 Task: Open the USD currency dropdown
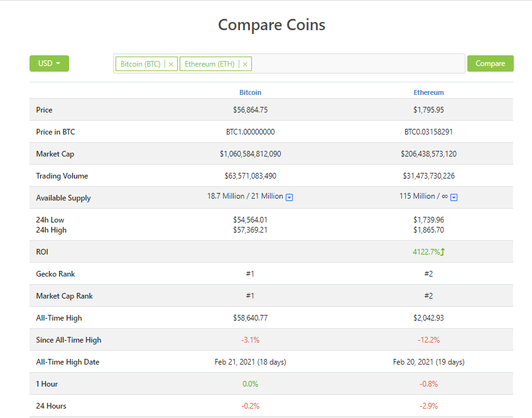coord(49,63)
